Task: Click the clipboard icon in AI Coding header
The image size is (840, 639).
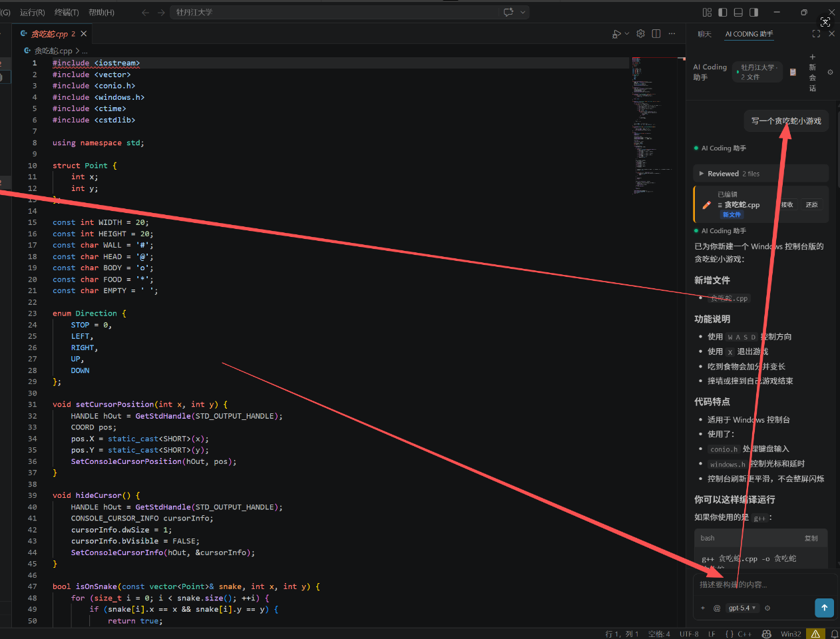Action: 793,72
